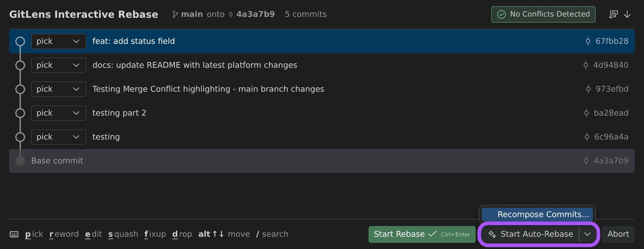Click commit node circle beside 'docs: update README'
The image size is (644, 249).
(x=20, y=65)
